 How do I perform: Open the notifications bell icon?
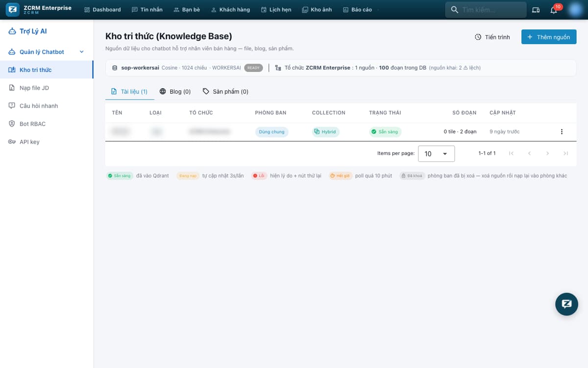point(554,10)
